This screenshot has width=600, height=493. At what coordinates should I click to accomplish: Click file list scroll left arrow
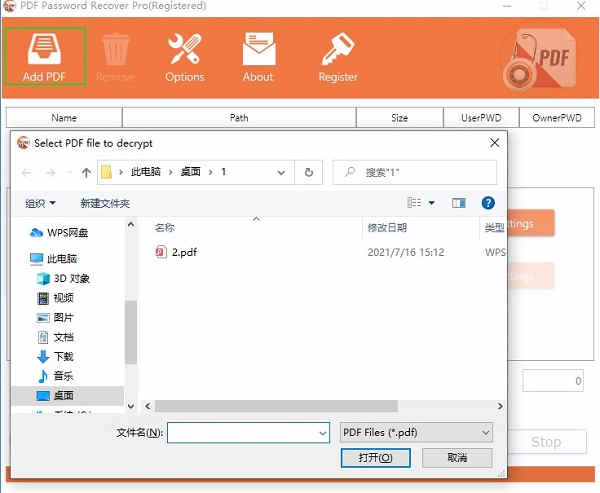coord(148,406)
